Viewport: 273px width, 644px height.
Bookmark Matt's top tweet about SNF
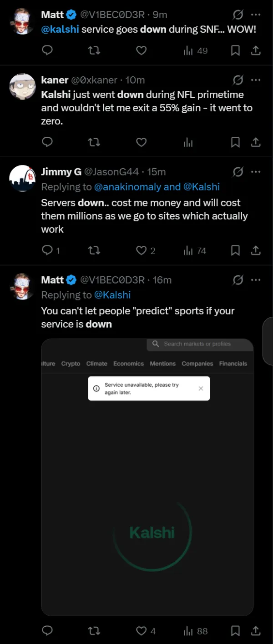(235, 50)
